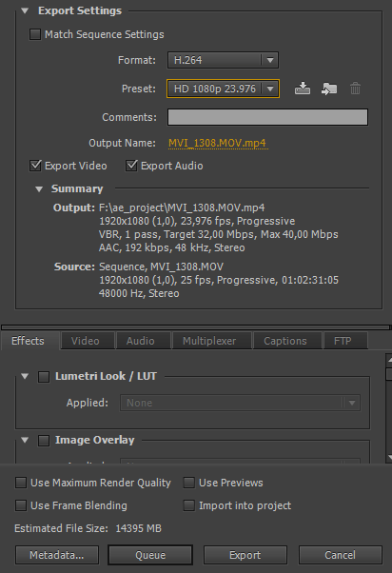Click the Queue button
The image size is (392, 573).
(150, 555)
